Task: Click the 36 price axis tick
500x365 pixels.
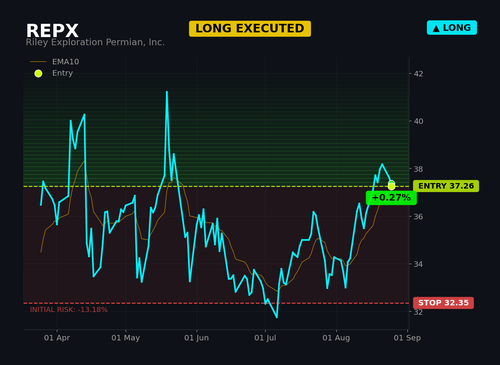Action: click(418, 217)
